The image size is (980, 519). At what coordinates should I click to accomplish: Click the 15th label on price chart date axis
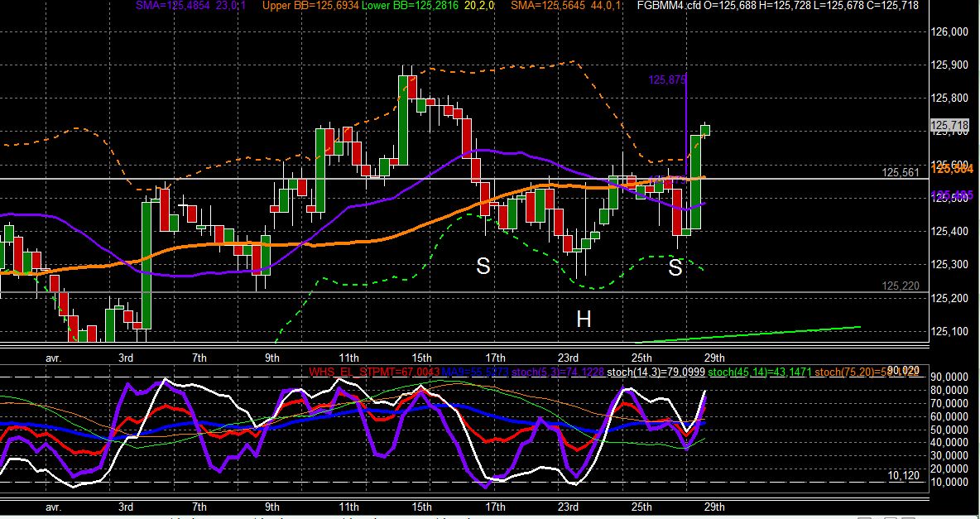(421, 358)
